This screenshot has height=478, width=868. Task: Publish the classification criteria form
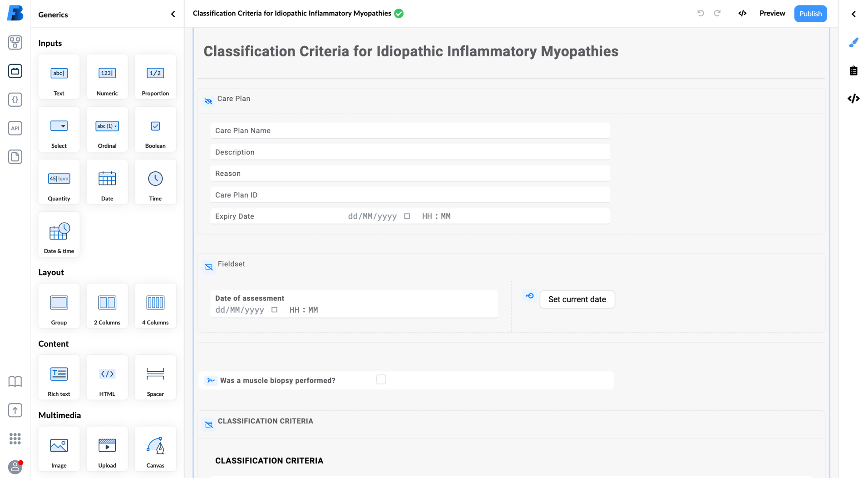pos(810,13)
